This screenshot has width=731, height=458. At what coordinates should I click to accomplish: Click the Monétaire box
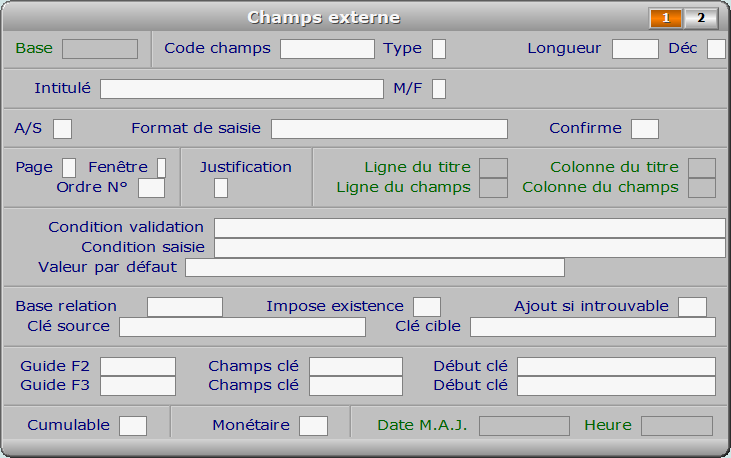click(313, 426)
